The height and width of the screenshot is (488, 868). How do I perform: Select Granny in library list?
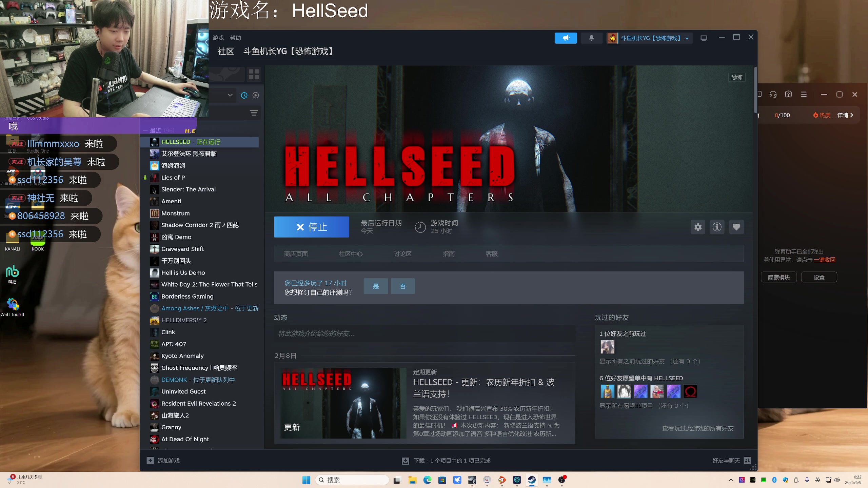pyautogui.click(x=171, y=427)
